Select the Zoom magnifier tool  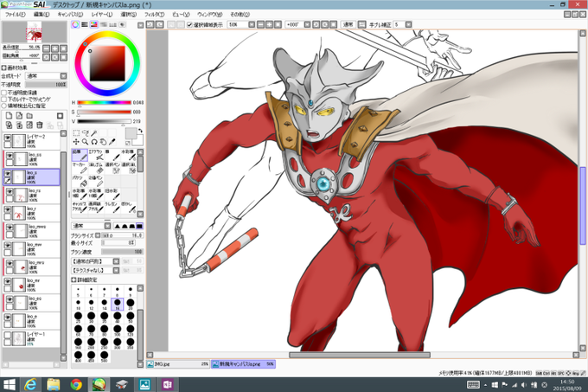click(85, 142)
